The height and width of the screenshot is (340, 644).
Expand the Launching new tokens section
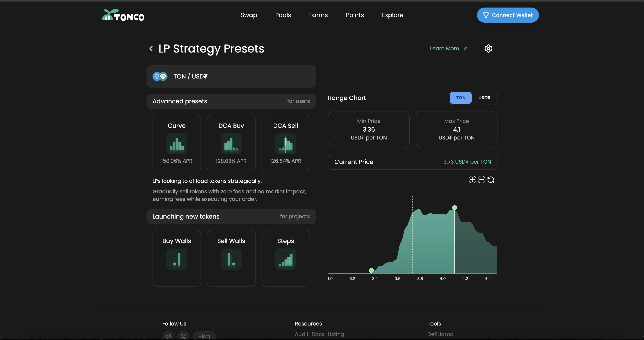(x=231, y=217)
